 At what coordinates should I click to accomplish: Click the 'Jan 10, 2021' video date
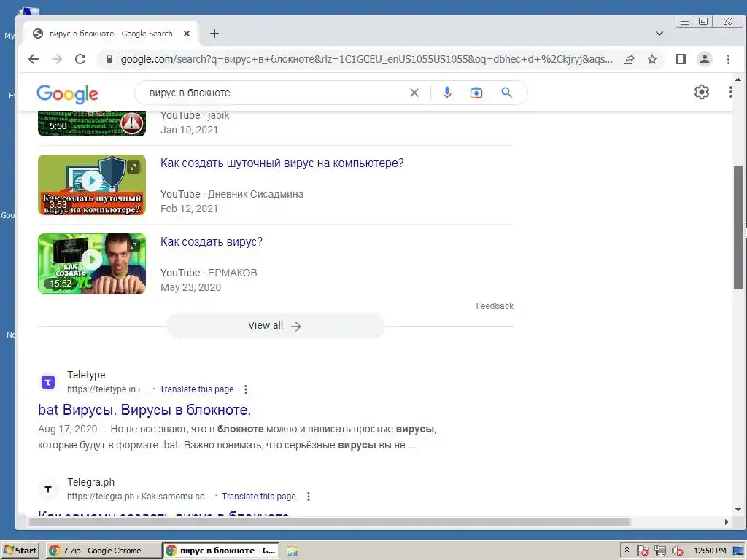point(189,130)
